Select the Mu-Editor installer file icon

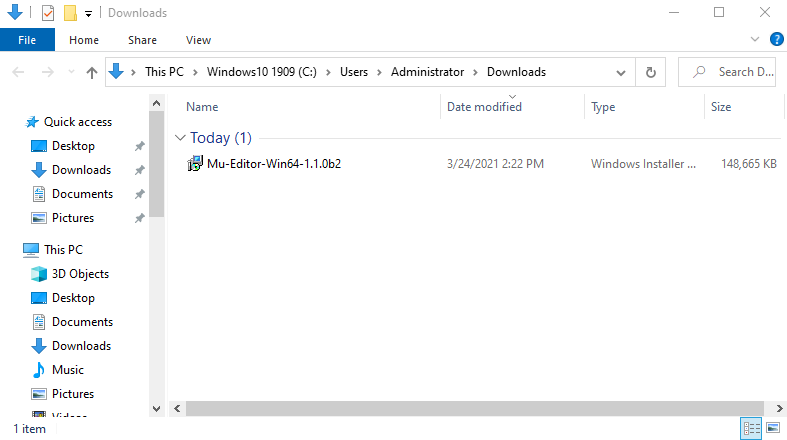click(195, 164)
